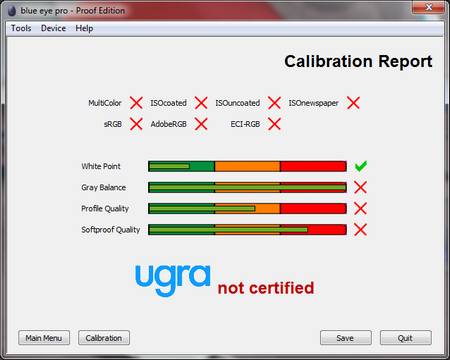Open the Help menu

point(84,28)
